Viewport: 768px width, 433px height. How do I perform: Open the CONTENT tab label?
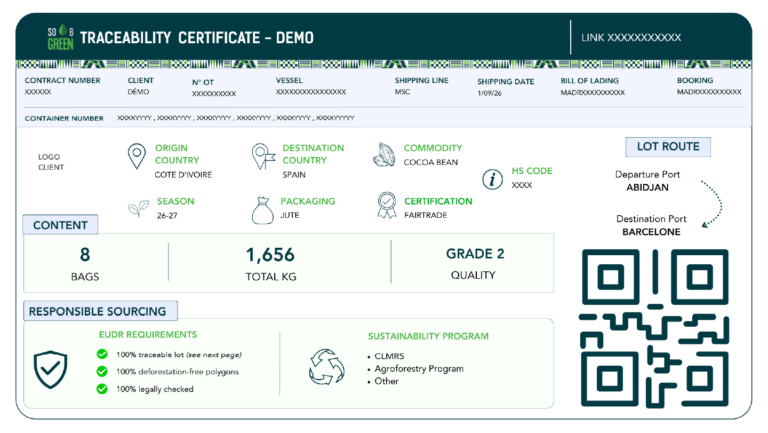[x=60, y=225]
